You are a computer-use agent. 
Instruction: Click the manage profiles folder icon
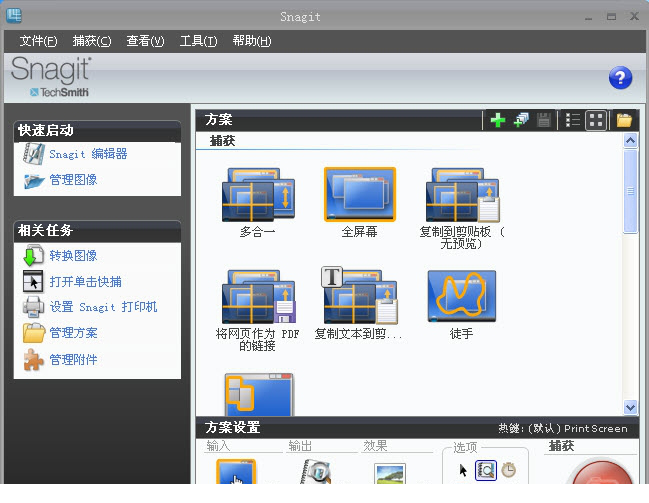[x=34, y=333]
